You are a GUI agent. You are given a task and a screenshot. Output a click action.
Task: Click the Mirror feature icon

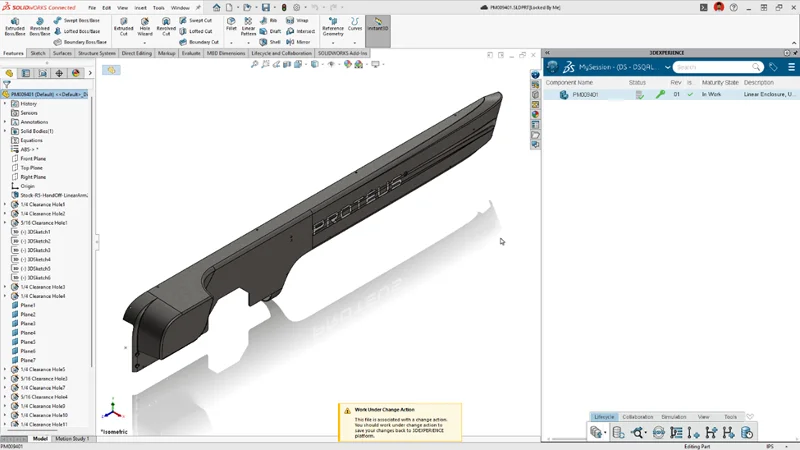(298, 42)
